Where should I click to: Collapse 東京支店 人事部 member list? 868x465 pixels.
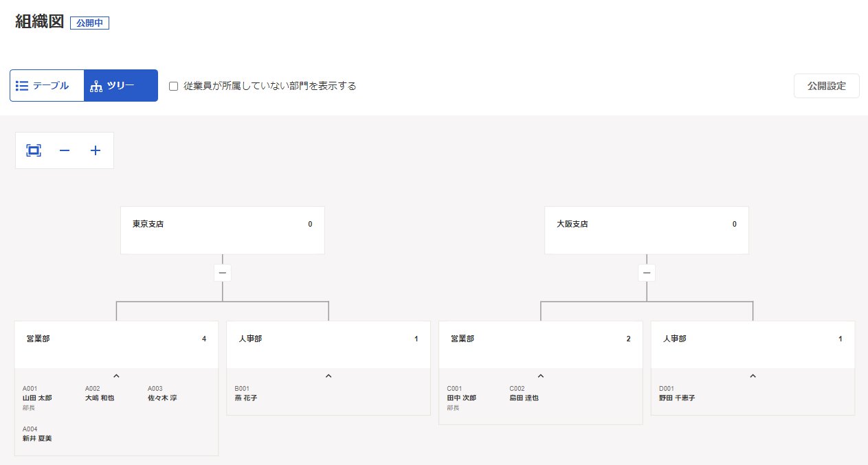[x=329, y=376]
